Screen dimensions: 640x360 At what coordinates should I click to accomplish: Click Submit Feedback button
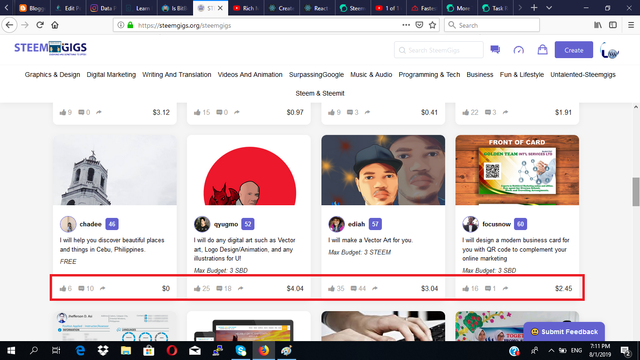[564, 332]
